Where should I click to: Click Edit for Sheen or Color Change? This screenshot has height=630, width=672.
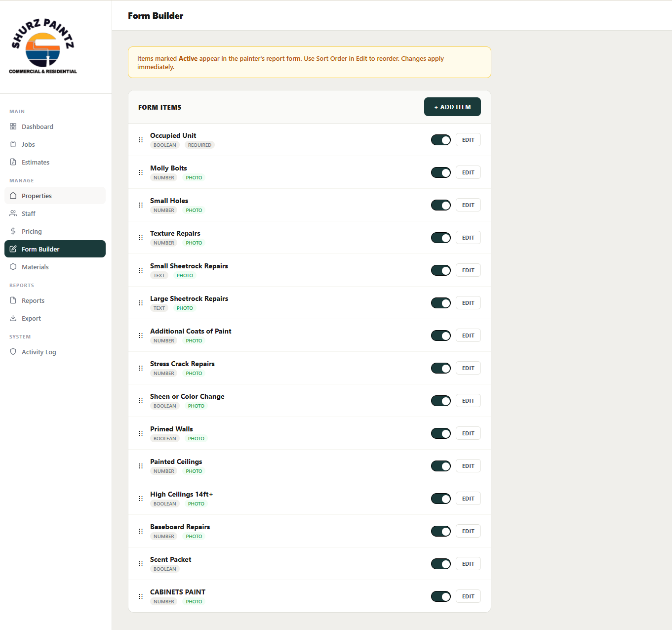point(468,401)
